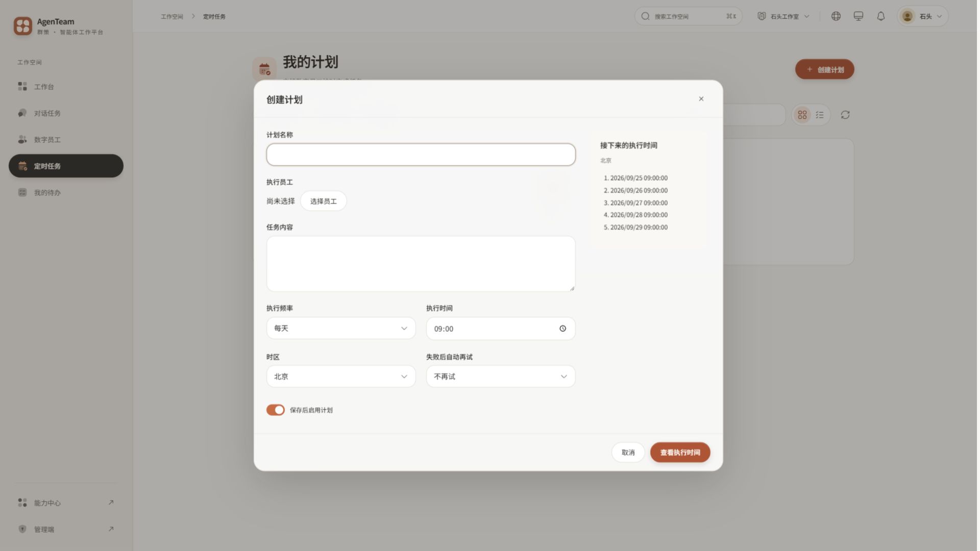This screenshot has width=980, height=551.
Task: Click the 定时任务 breadcrumb text
Action: point(214,17)
